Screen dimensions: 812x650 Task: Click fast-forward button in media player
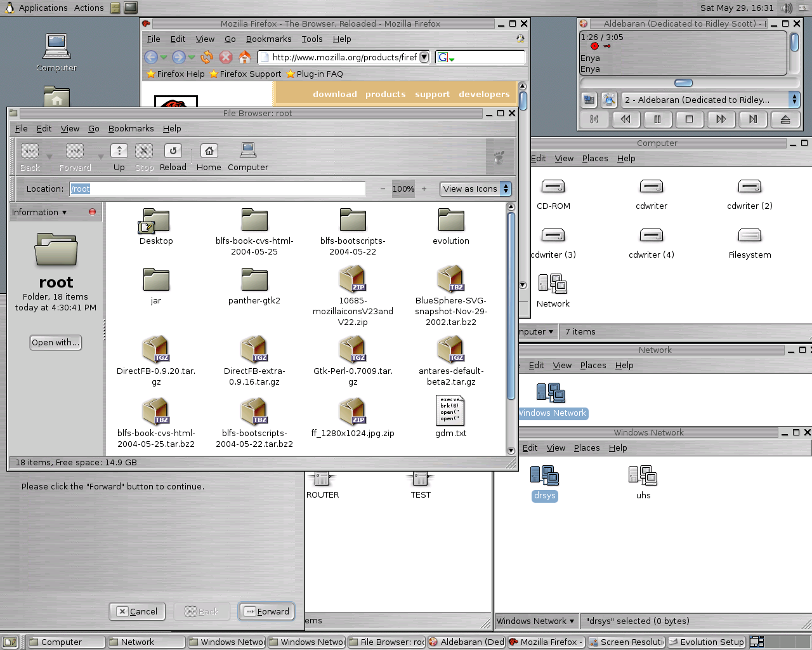pos(721,119)
